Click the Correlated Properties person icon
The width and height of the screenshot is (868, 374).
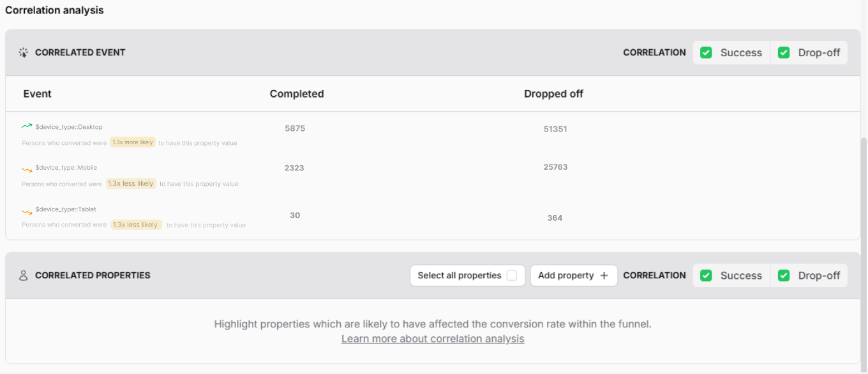pyautogui.click(x=24, y=276)
